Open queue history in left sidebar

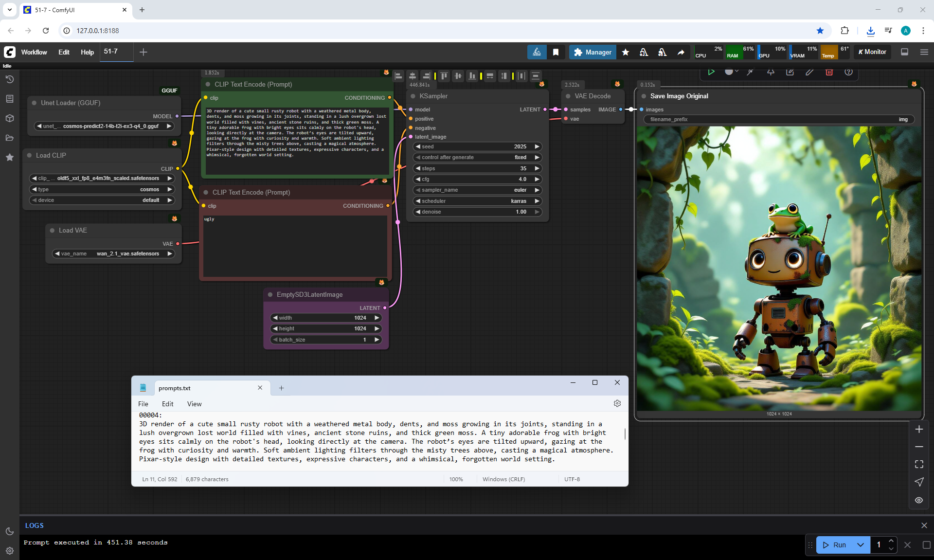9,79
